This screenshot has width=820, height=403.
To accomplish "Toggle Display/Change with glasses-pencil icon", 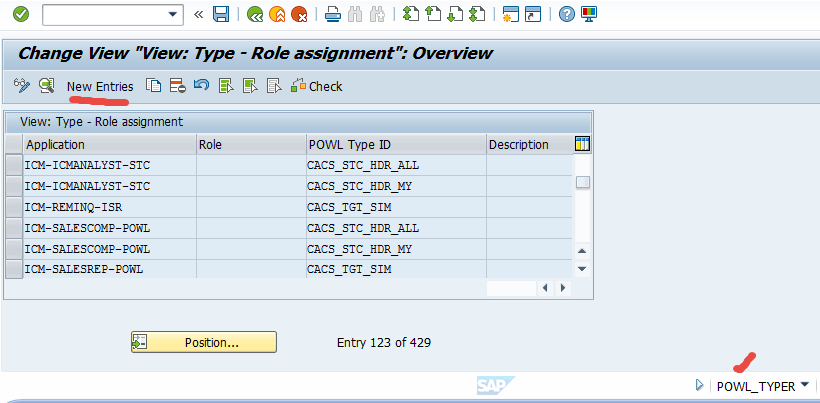I will (x=22, y=86).
